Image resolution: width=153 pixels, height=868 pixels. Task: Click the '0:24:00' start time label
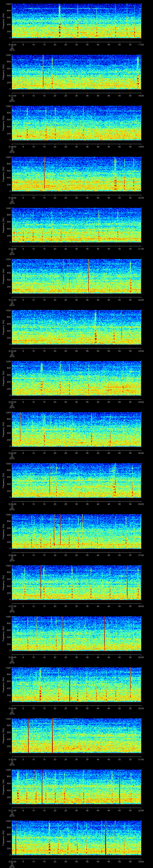12,453
